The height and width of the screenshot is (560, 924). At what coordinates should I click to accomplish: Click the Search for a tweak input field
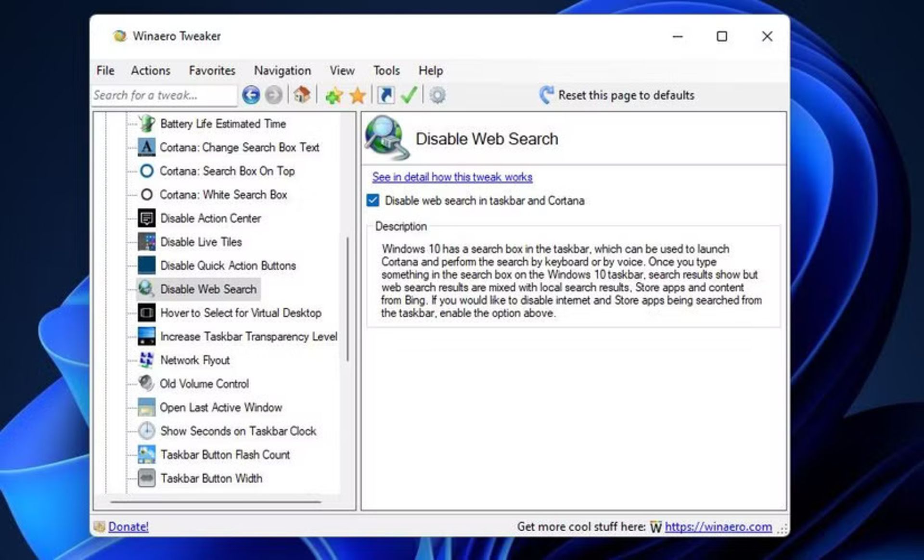(164, 95)
